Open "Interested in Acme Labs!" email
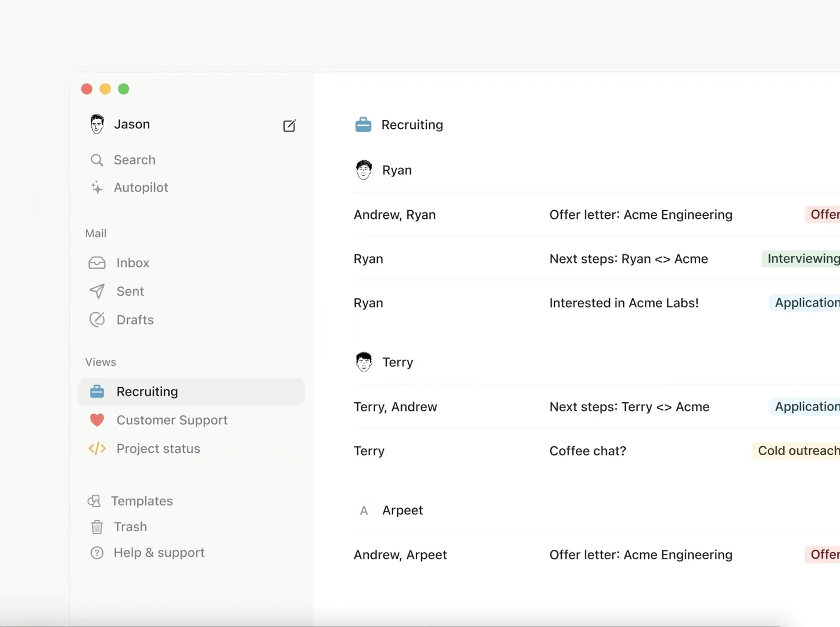This screenshot has width=840, height=627. click(x=623, y=303)
